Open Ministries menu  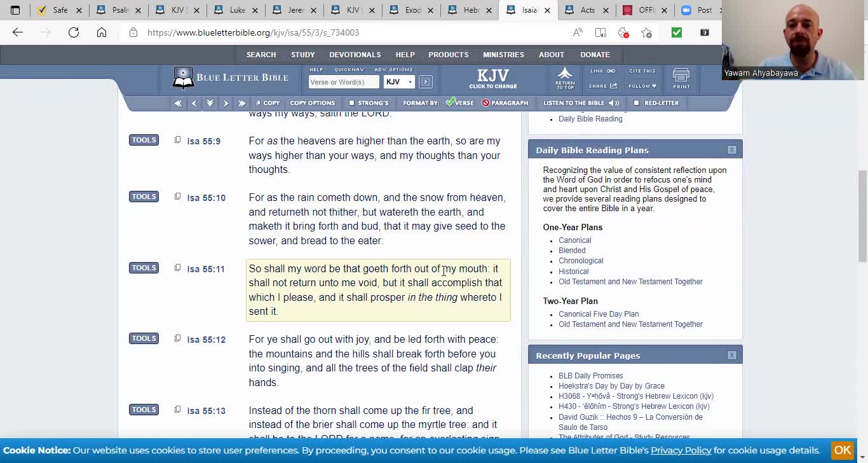point(503,55)
